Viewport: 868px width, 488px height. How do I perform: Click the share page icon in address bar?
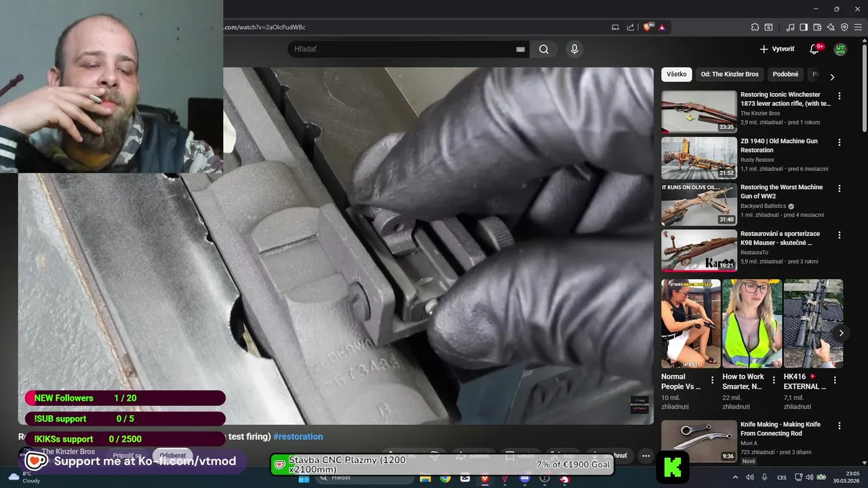pos(631,27)
